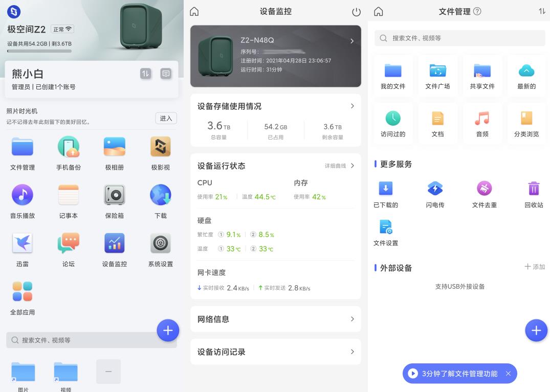The image size is (550, 392).
Task: Click 进入 for 照片时光机
Action: point(165,118)
